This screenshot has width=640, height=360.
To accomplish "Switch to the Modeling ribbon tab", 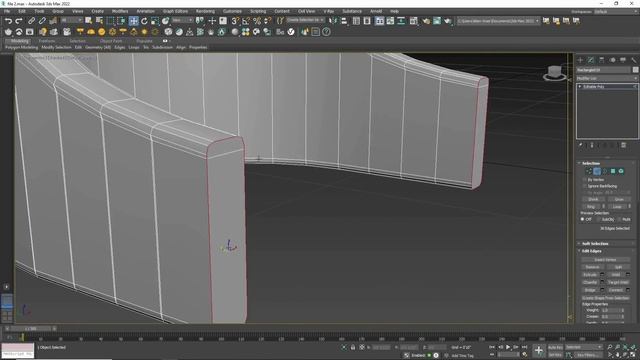I will (x=19, y=41).
